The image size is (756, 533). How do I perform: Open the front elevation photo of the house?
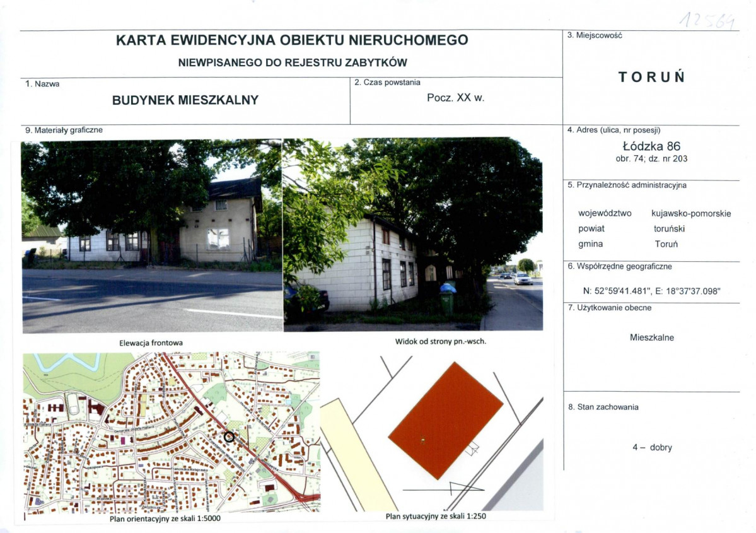(x=152, y=236)
